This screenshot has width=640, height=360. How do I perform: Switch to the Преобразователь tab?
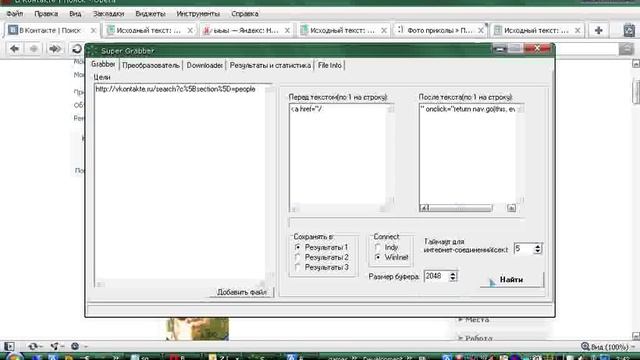pyautogui.click(x=151, y=65)
